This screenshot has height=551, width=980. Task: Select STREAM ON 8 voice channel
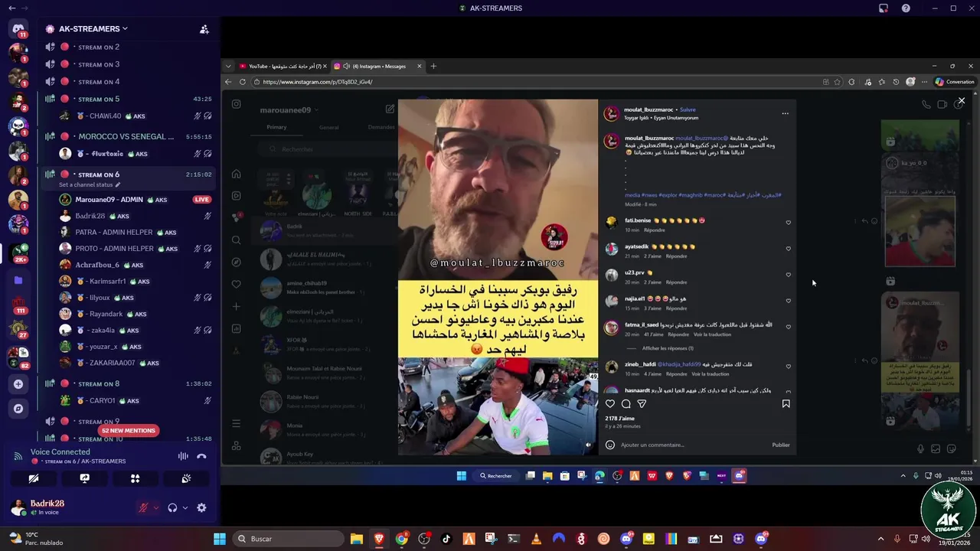tap(129, 383)
